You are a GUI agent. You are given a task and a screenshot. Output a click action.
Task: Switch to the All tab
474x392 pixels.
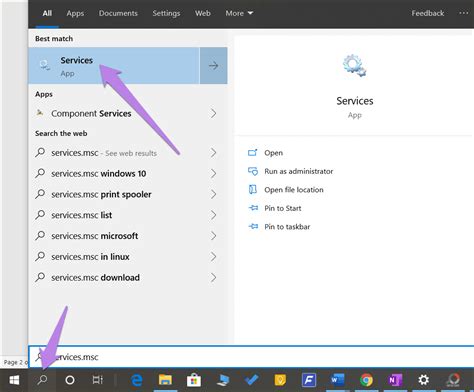[47, 13]
